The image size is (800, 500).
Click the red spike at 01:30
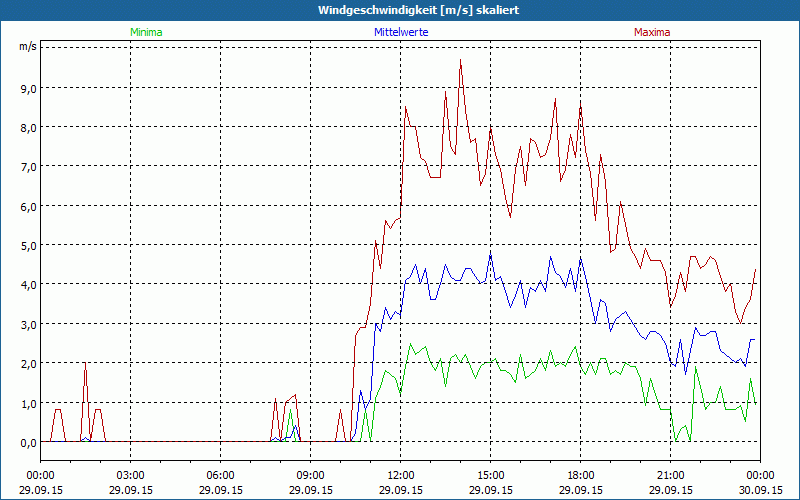(x=85, y=363)
